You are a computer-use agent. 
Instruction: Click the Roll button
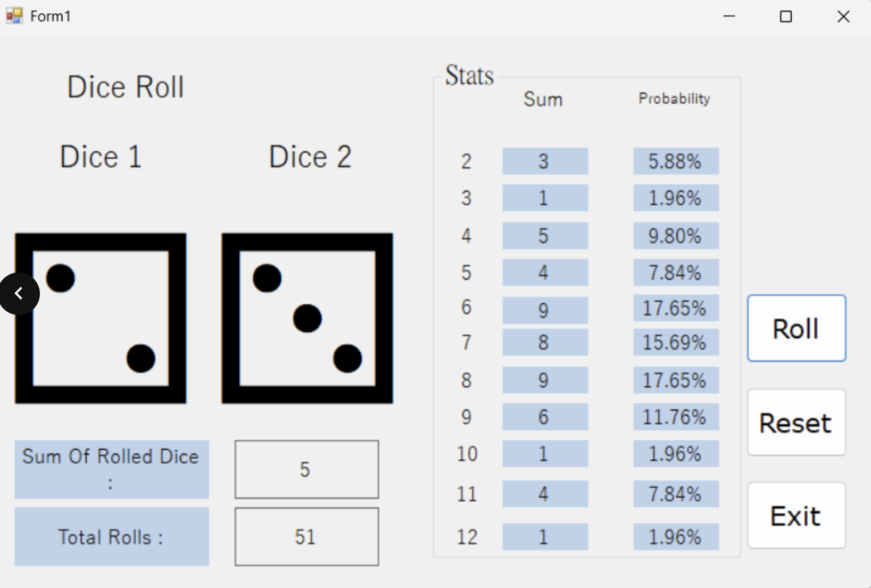796,328
